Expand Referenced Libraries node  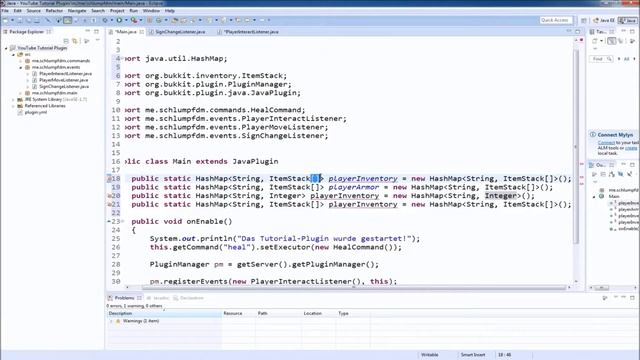[13, 106]
